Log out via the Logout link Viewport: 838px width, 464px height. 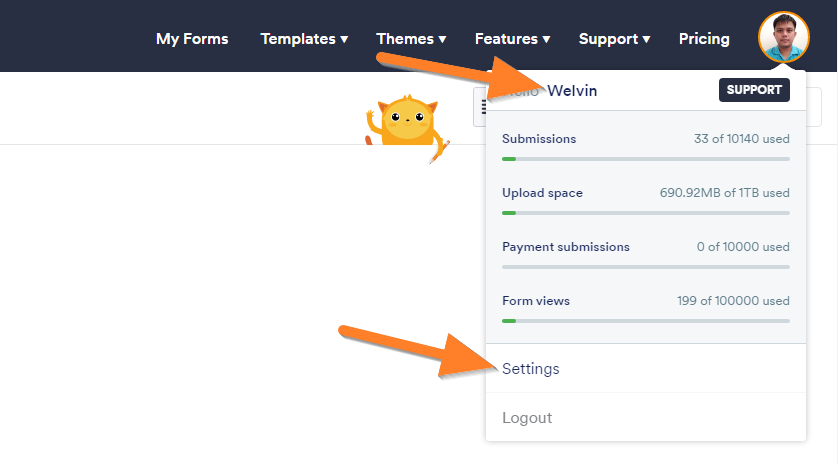coord(527,418)
